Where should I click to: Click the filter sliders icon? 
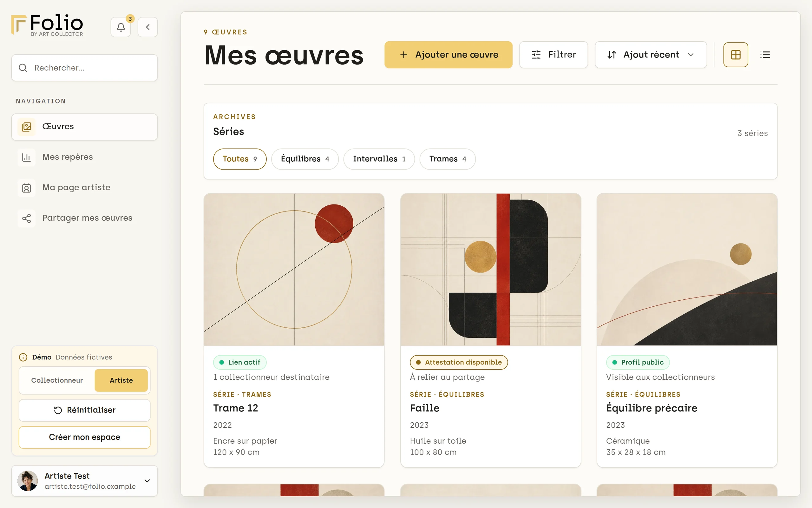tap(536, 55)
